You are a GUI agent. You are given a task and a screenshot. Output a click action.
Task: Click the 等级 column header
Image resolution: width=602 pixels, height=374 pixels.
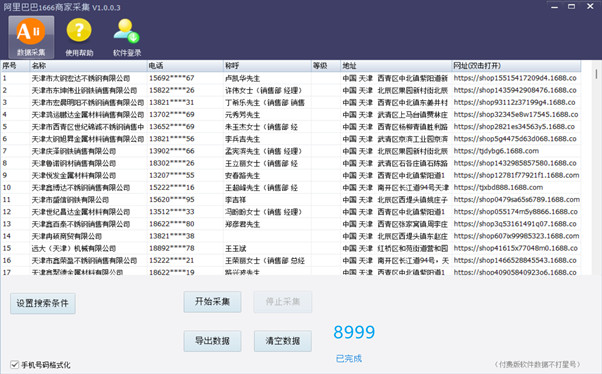point(326,66)
